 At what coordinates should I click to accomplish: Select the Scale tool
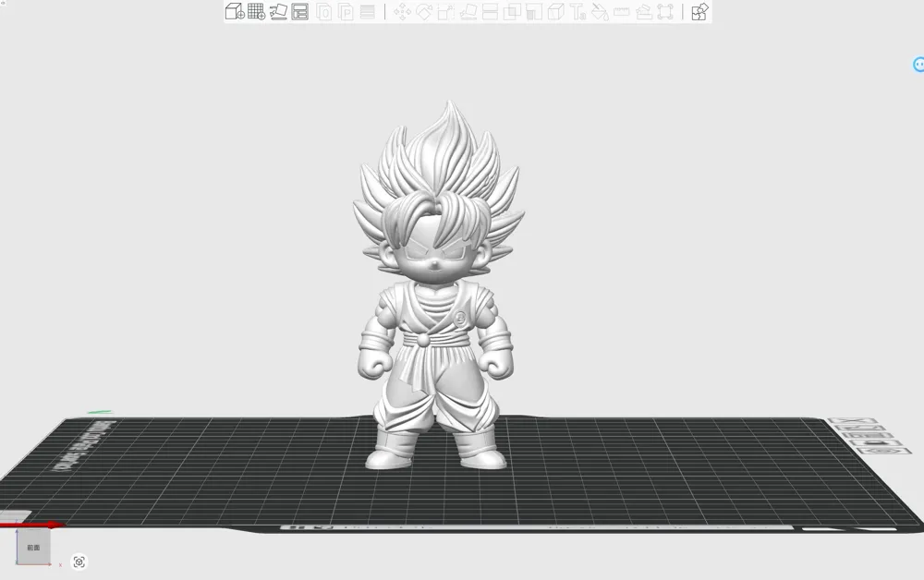446,11
